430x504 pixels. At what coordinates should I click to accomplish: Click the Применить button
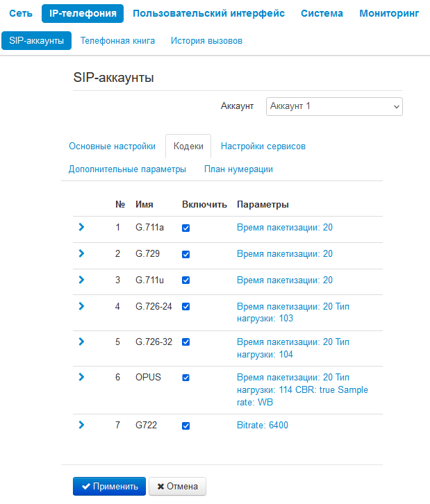coord(109,487)
